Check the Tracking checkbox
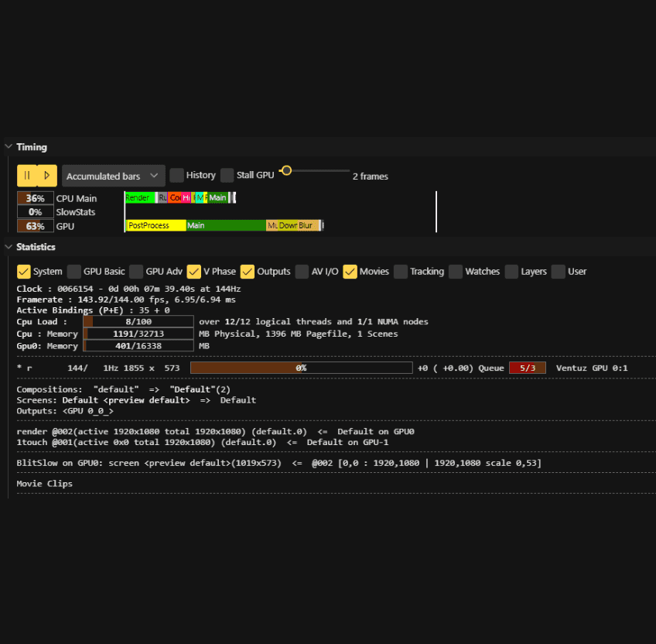 (x=401, y=272)
